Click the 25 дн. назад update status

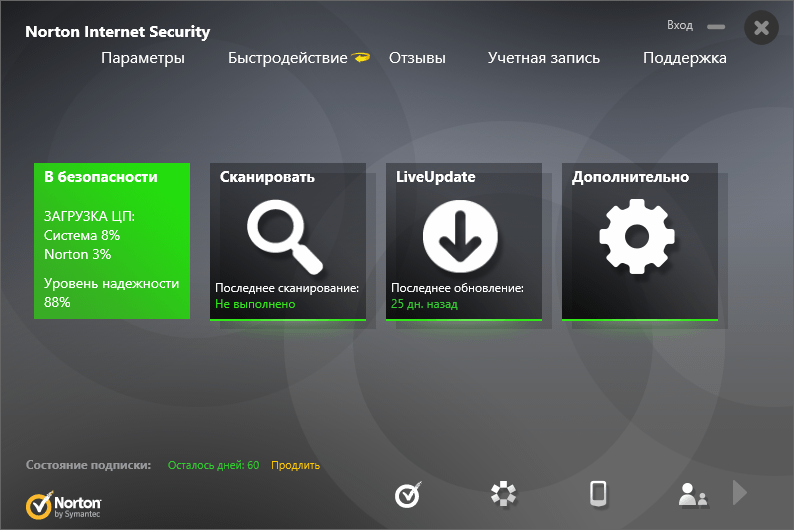424,304
